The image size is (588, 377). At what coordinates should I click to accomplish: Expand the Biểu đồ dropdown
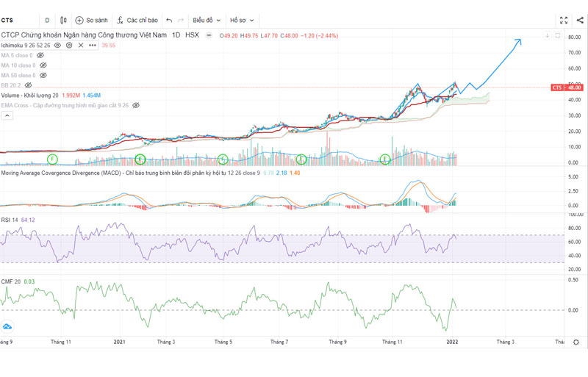(x=207, y=21)
